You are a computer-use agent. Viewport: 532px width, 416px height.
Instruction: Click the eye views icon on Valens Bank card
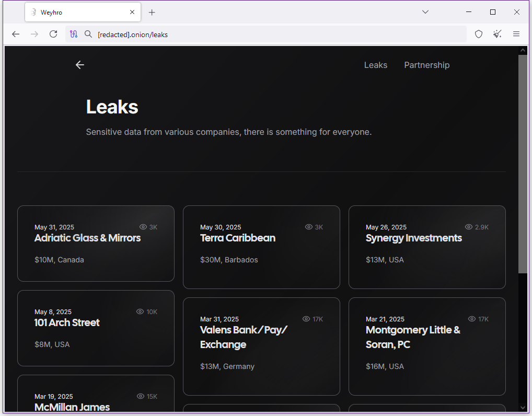tap(306, 319)
